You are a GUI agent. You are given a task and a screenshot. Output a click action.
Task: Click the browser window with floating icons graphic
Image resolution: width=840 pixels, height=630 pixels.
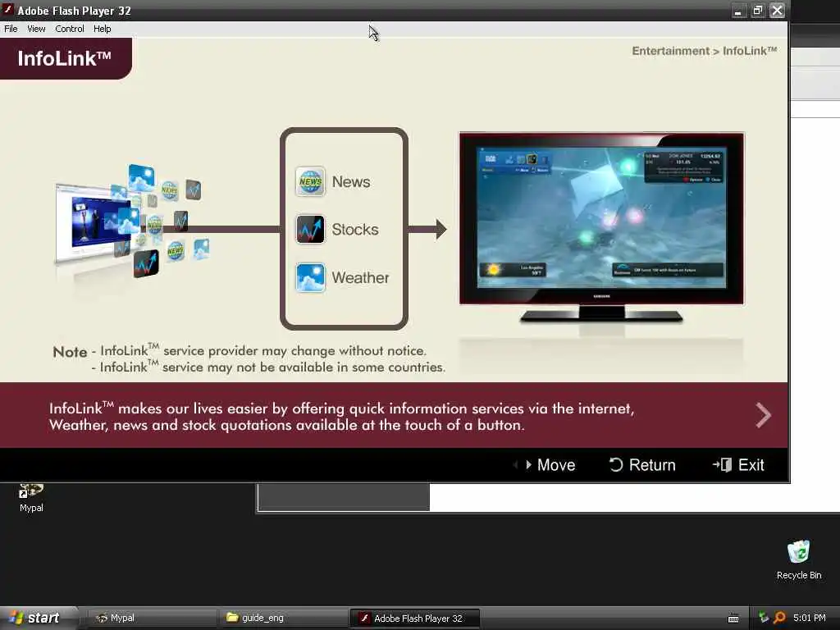132,222
